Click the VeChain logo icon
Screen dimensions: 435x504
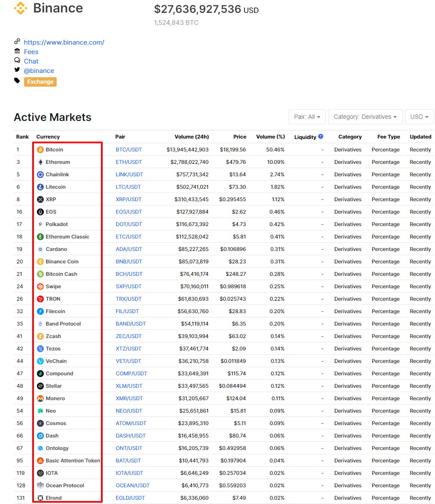point(40,361)
